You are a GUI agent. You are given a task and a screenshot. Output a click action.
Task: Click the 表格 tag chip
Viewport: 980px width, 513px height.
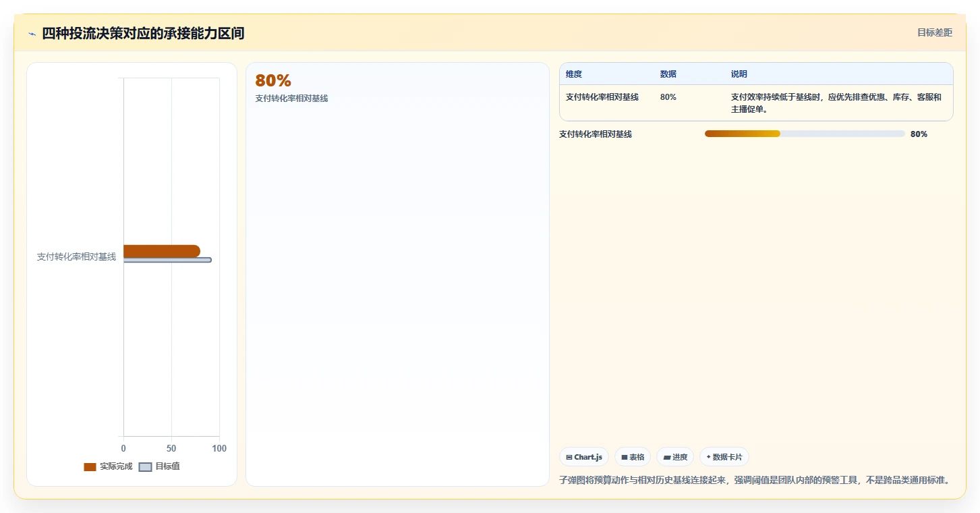[633, 457]
